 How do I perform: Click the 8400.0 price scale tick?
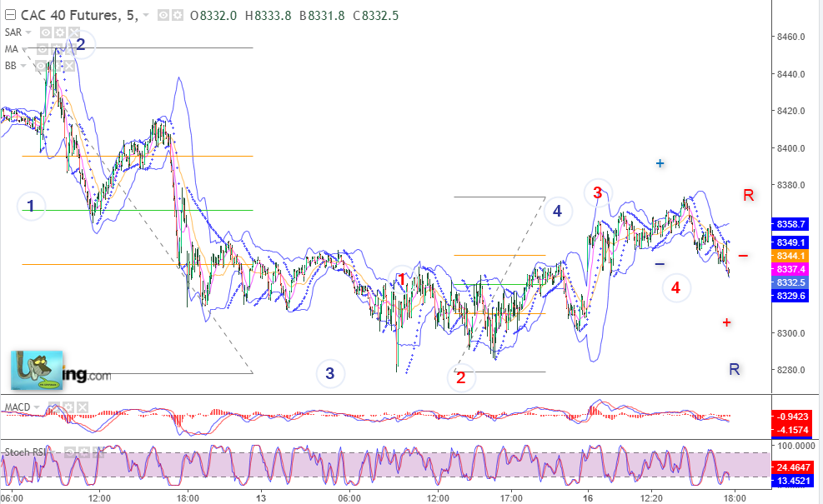pos(790,148)
